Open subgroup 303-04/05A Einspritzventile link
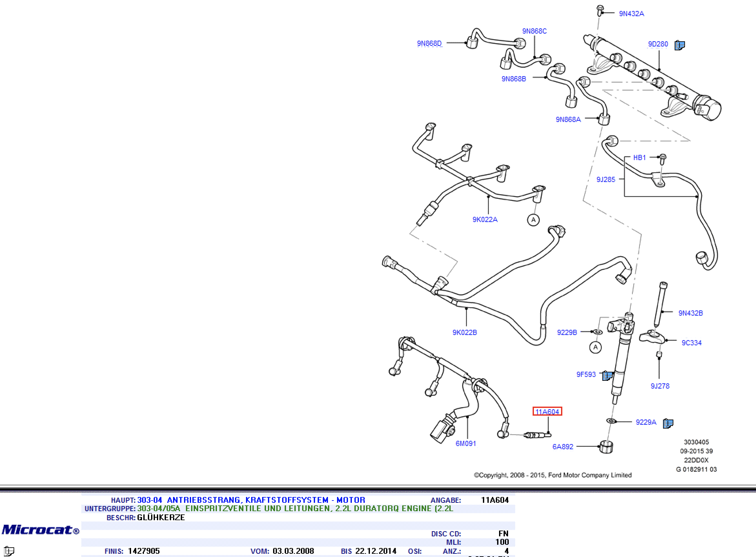Viewport: 756px width, 557px height. (x=295, y=509)
